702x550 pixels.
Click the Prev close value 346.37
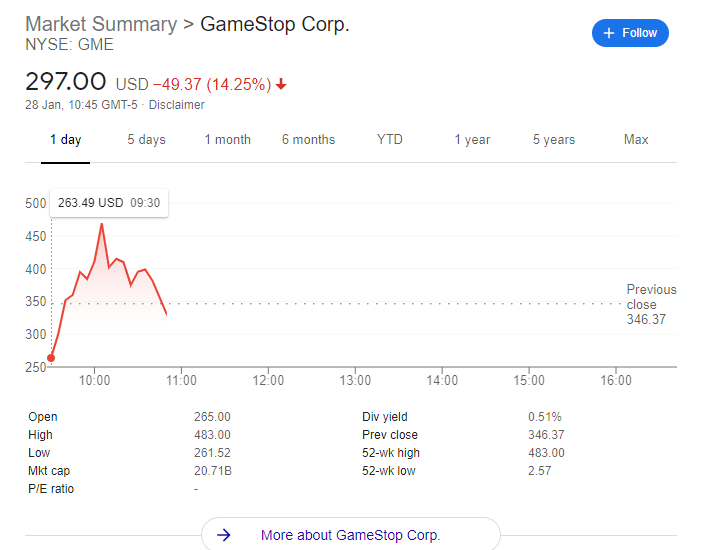tap(546, 434)
